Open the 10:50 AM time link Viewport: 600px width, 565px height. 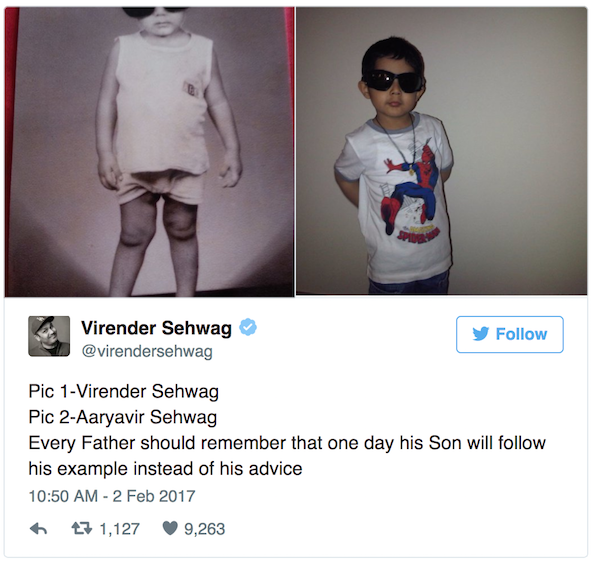(x=63, y=497)
